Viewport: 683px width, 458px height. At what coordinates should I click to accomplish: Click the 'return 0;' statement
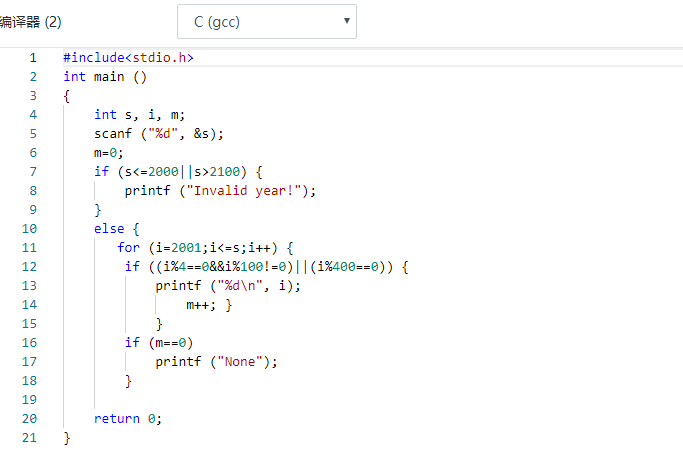[128, 419]
